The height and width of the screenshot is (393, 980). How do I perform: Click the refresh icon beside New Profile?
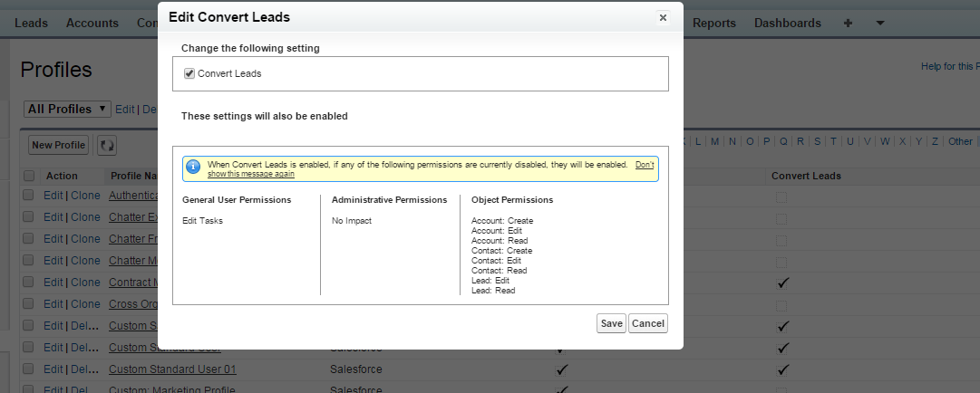pos(107,146)
